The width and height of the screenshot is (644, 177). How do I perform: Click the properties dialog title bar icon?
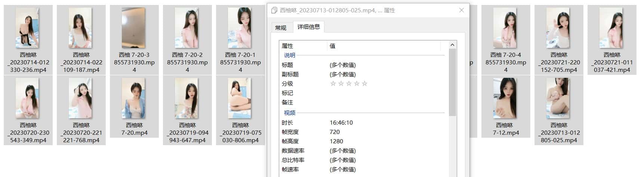pyautogui.click(x=274, y=10)
